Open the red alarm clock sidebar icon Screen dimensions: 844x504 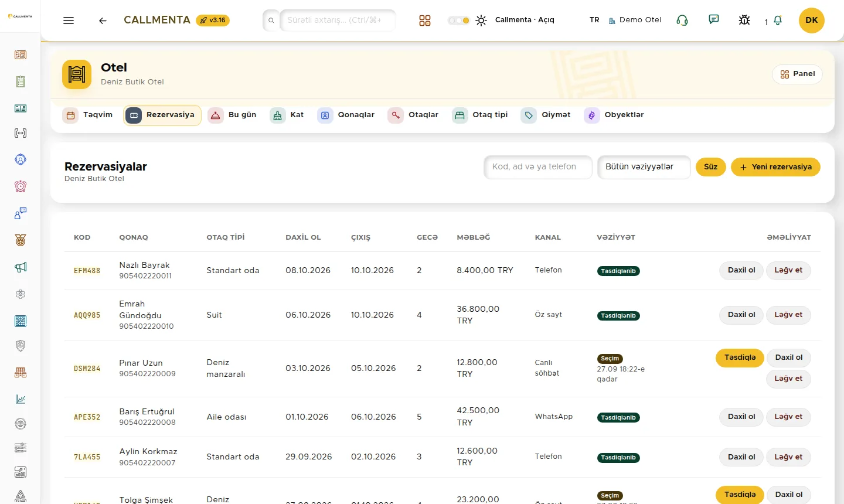pyautogui.click(x=21, y=186)
